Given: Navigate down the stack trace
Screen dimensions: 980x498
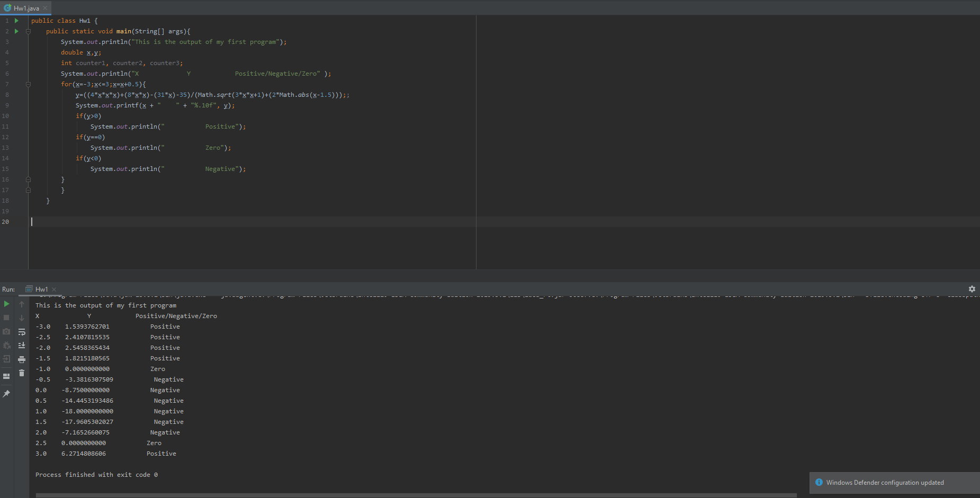Looking at the screenshot, I should [x=22, y=318].
